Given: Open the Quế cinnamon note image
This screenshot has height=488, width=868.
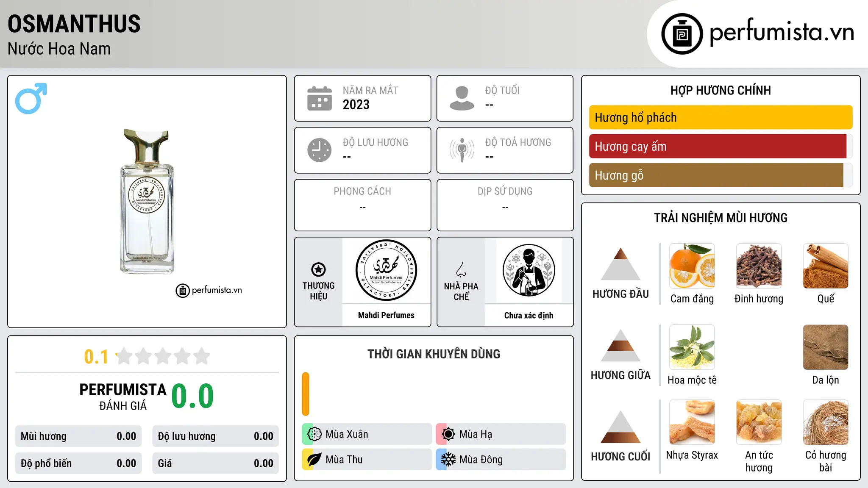Looking at the screenshot, I should click(x=826, y=266).
